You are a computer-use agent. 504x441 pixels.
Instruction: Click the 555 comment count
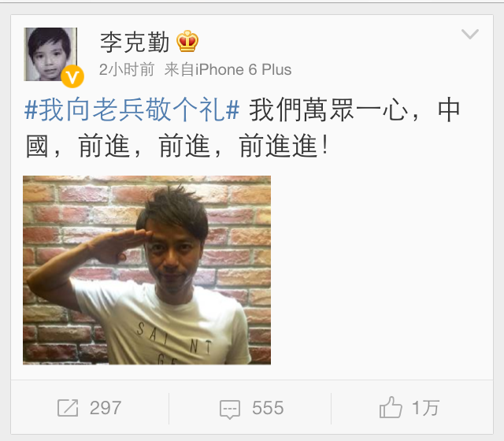(268, 408)
